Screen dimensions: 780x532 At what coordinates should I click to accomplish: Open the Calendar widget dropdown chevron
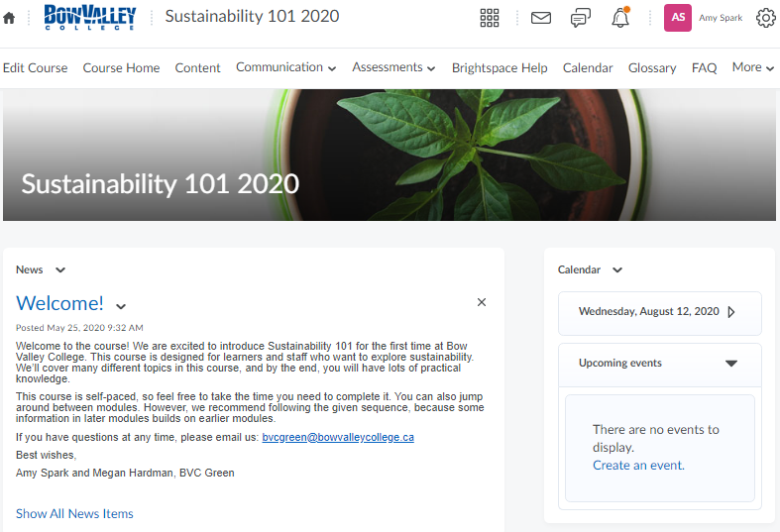point(617,270)
